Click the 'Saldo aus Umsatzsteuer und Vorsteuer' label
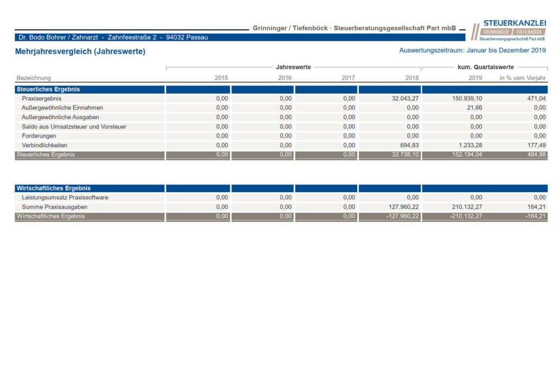The width and height of the screenshot is (555, 392). 74,127
